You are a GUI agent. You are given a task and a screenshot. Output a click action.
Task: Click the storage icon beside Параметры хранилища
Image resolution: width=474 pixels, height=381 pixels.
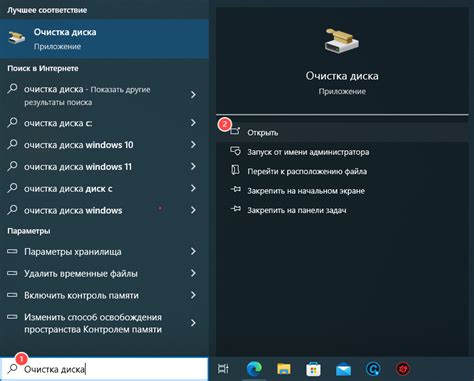pos(12,251)
